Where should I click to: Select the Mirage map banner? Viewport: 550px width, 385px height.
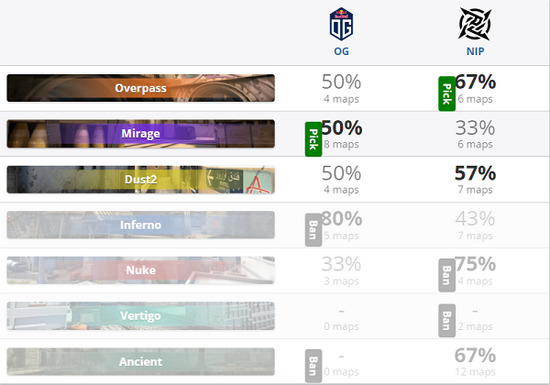tap(141, 134)
